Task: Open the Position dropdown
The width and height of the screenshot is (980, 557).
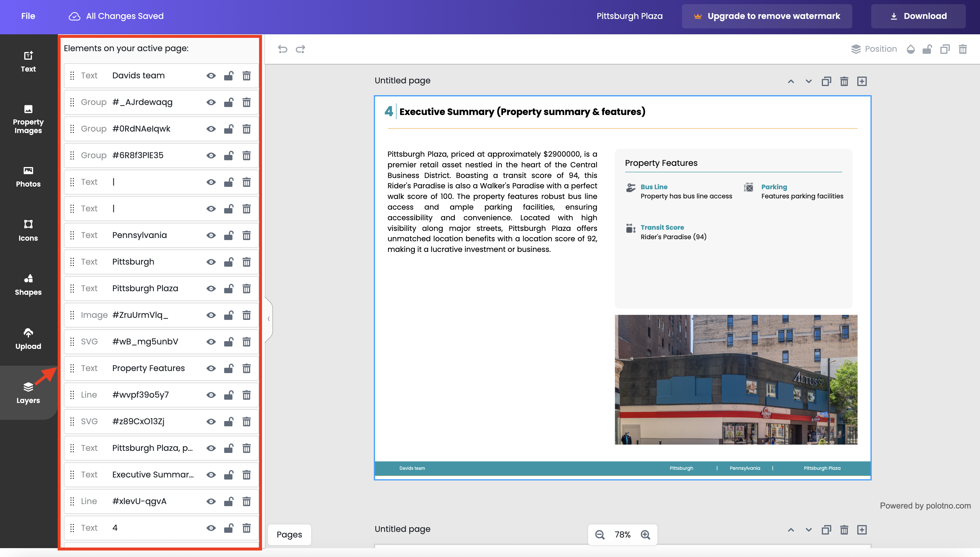Action: pos(874,49)
